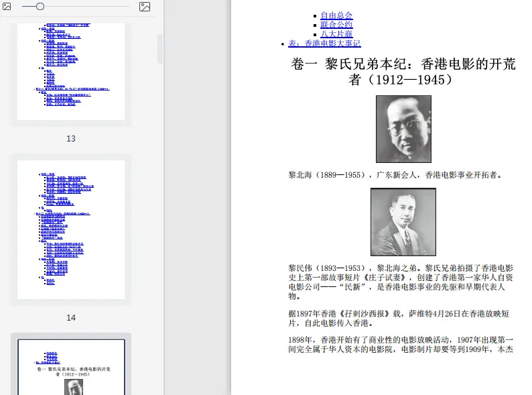Viewport: 532px width, 395px height.
Task: Open the 自由总会 link
Action: click(x=336, y=15)
